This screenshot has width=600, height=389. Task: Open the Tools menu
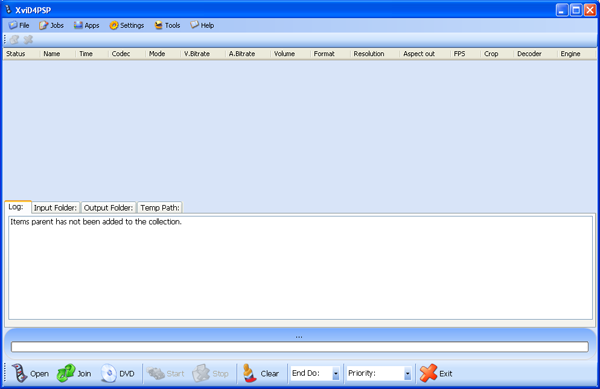click(x=167, y=25)
